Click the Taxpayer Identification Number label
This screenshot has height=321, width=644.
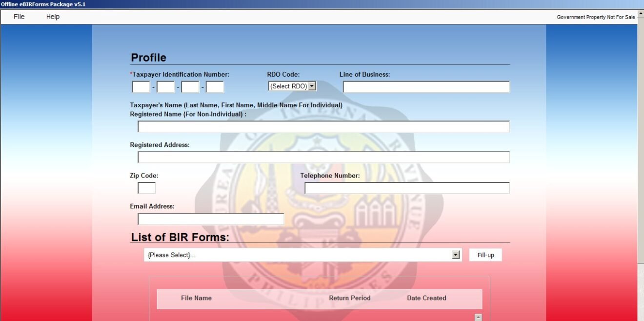coord(180,75)
